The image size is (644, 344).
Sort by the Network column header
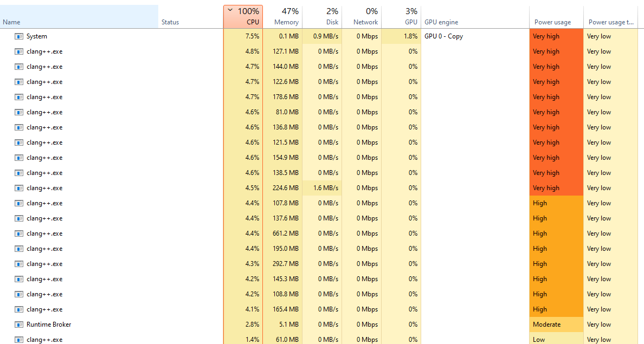[365, 17]
